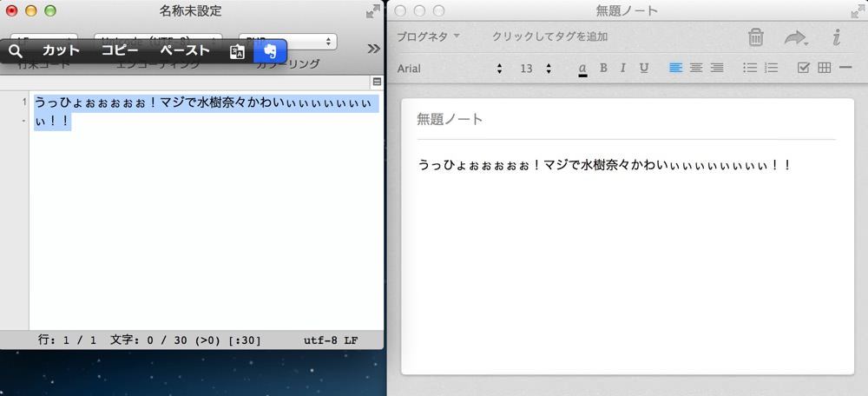Click the magnifier search icon in popup bar
868x396 pixels.
[x=16, y=51]
